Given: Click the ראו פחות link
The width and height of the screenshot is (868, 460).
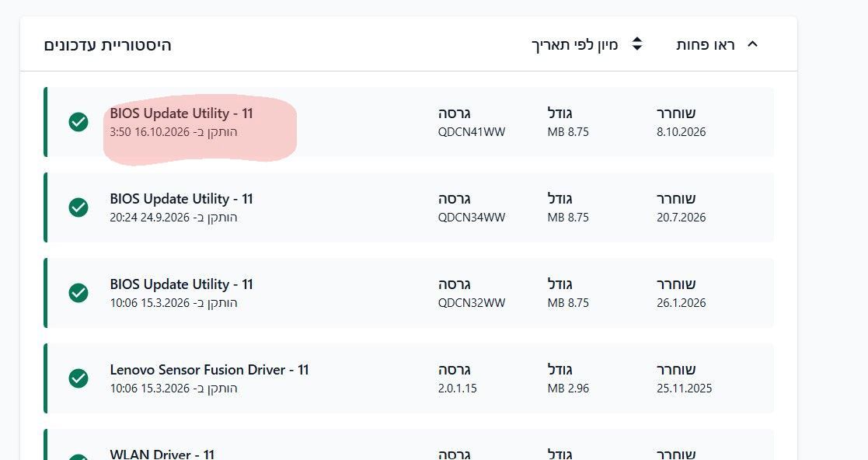Looking at the screenshot, I should 706,45.
